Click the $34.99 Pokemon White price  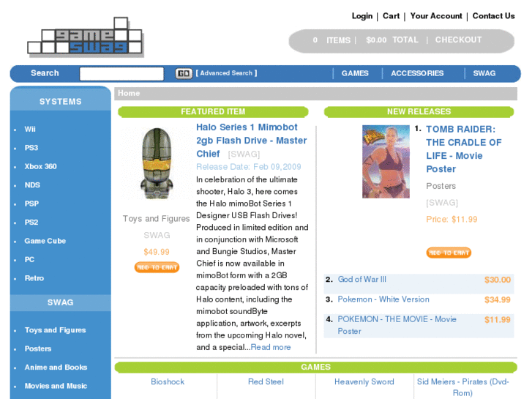click(x=498, y=300)
